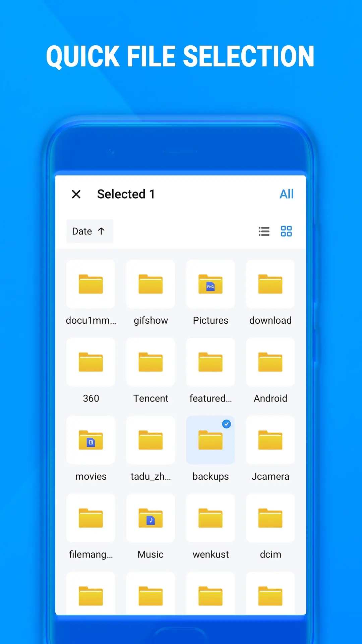The width and height of the screenshot is (362, 644).
Task: Switch to grid view layout
Action: pos(286,231)
